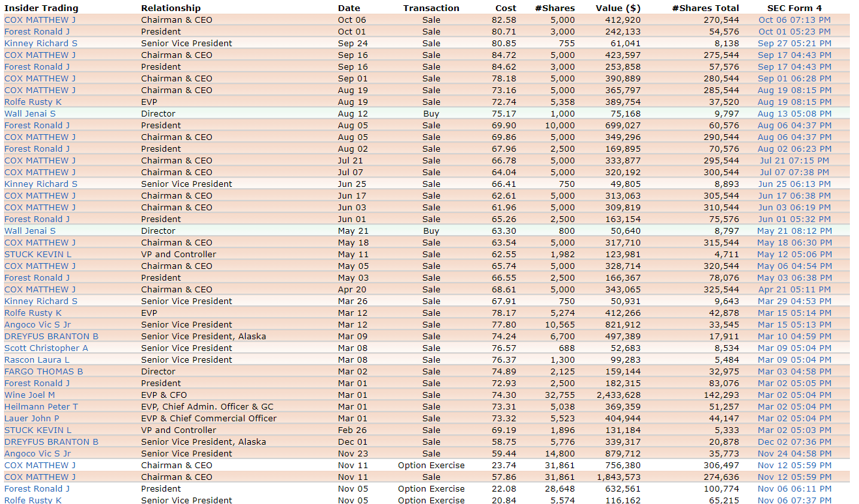Click SEC filing Nov 06 06:11 PM
This screenshot has width=859, height=504.
point(794,489)
